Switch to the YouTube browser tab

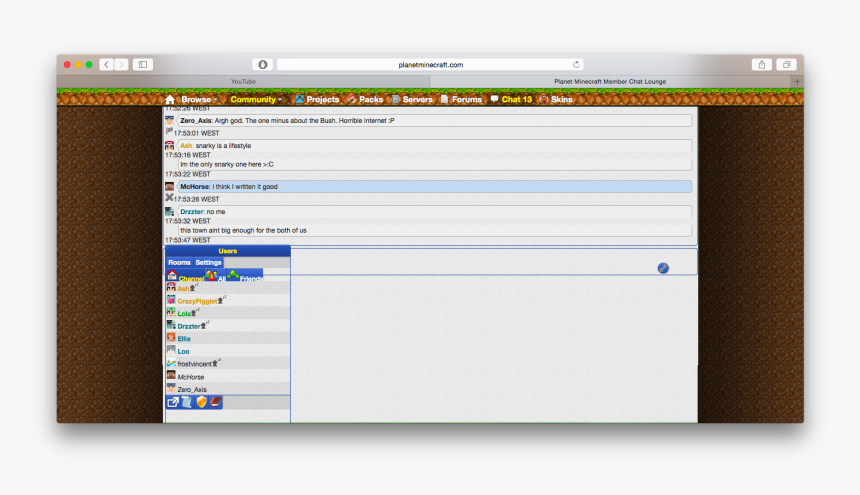pos(244,82)
